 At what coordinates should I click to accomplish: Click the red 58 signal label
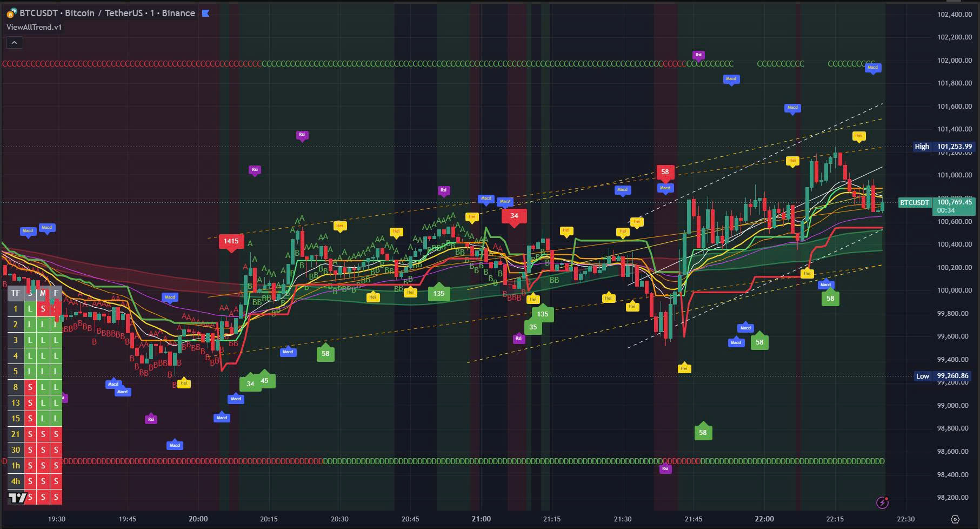665,173
